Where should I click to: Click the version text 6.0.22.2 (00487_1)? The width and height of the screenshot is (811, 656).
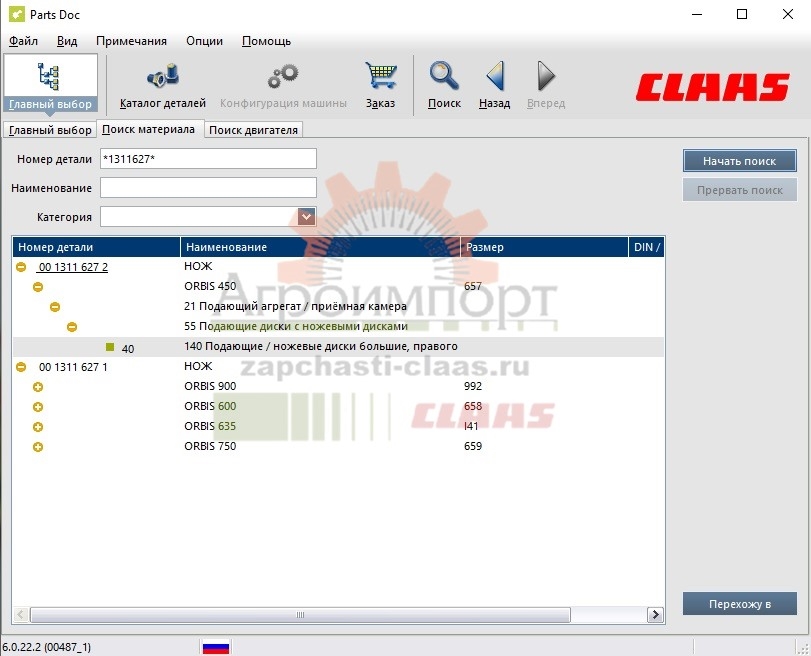(47, 647)
